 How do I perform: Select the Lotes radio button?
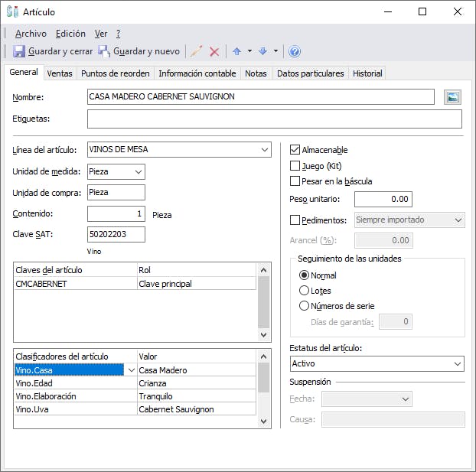[305, 291]
